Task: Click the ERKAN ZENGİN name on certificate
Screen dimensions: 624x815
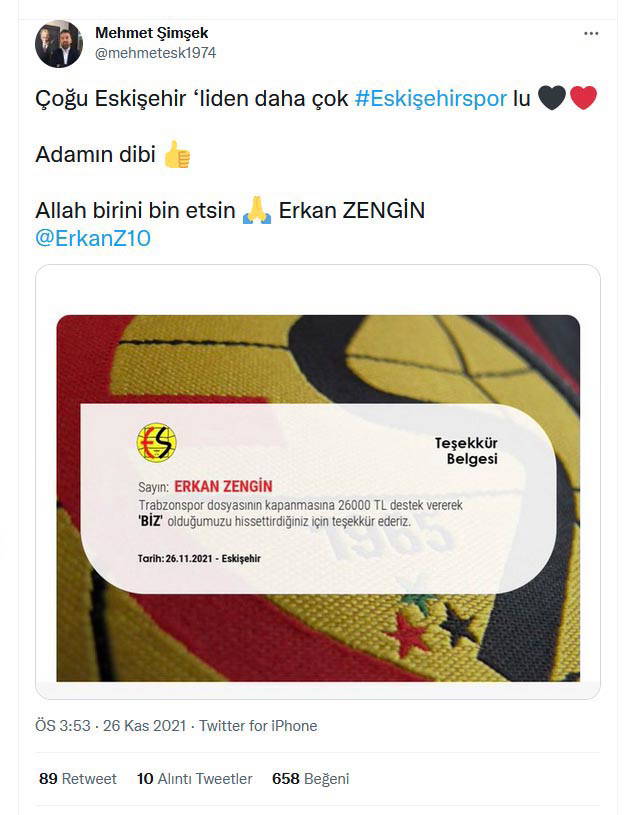Action: 223,487
